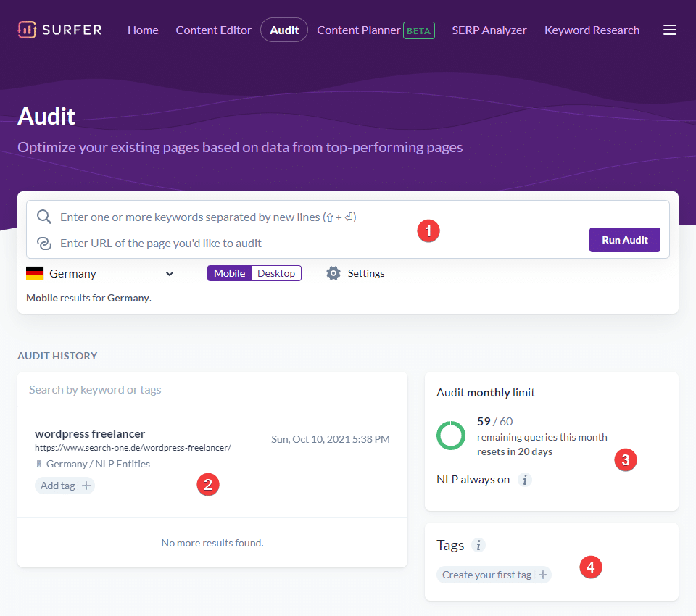Image resolution: width=696 pixels, height=616 pixels.
Task: Switch results to Mobile
Action: click(229, 273)
